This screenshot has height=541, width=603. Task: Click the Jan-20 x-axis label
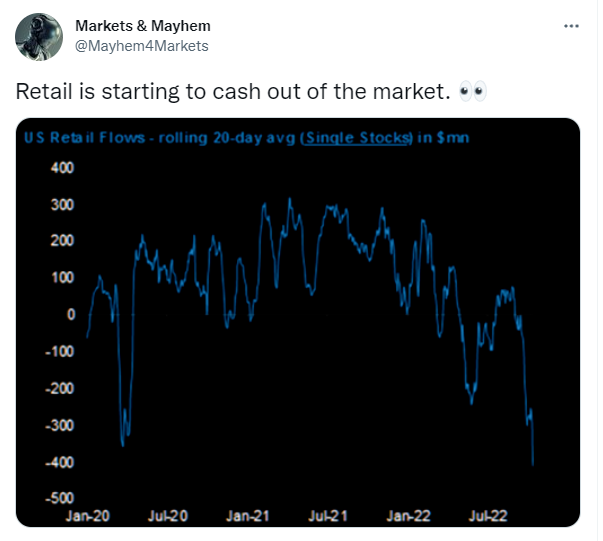coord(87,516)
